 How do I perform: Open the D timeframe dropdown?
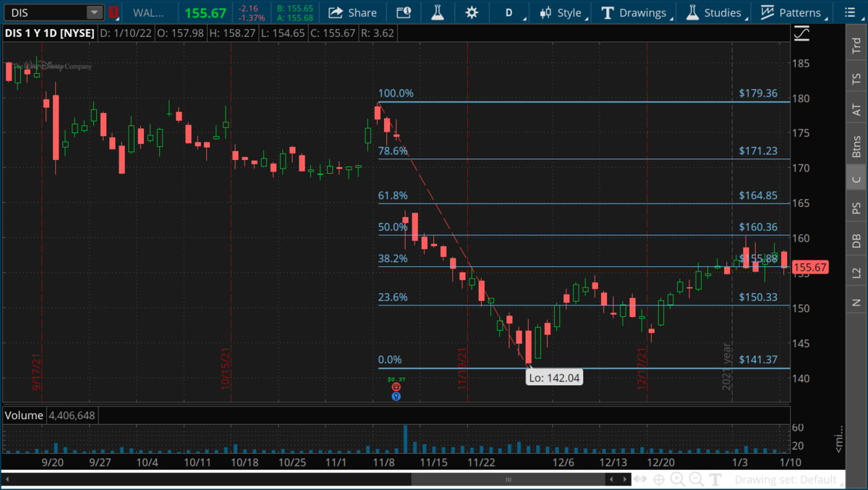tap(513, 12)
